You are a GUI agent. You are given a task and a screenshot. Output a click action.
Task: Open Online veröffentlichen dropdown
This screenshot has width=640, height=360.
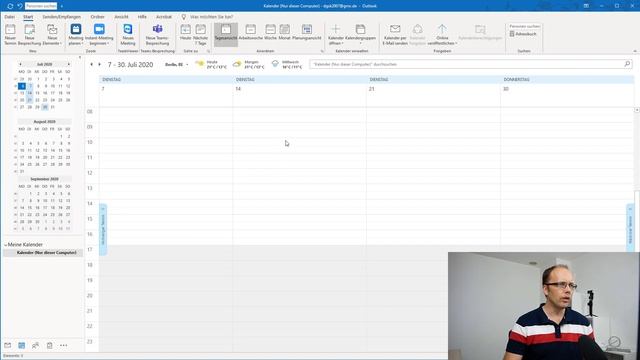[x=442, y=35]
